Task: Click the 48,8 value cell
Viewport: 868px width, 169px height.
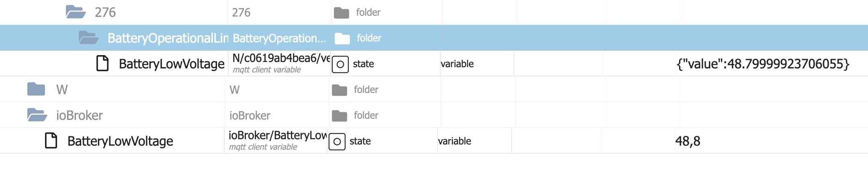Action: pyautogui.click(x=688, y=141)
